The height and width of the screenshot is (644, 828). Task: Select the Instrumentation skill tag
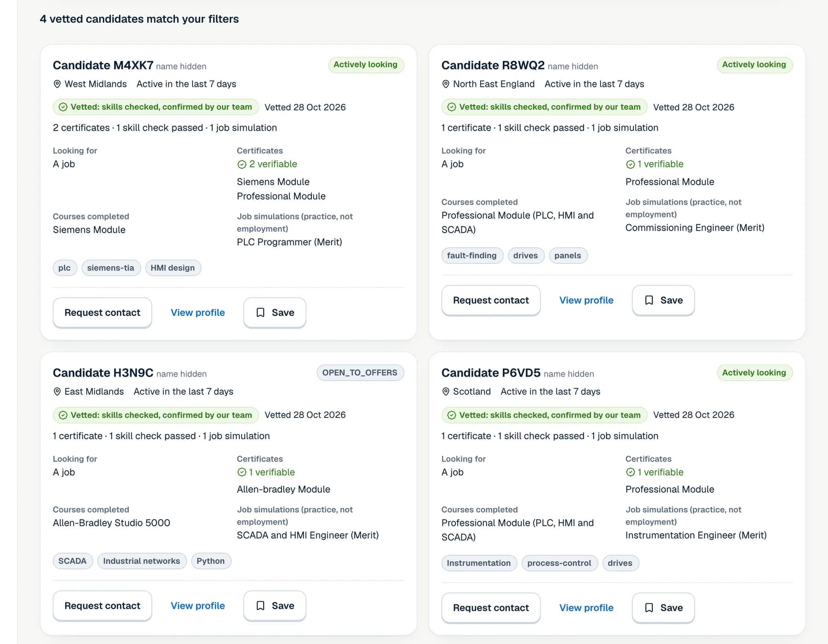pos(479,563)
